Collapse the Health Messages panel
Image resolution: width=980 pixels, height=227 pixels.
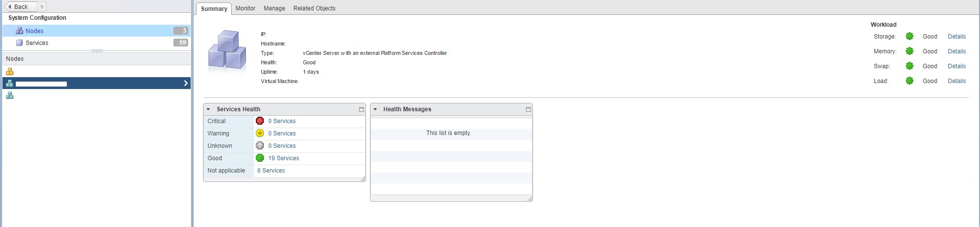(x=375, y=109)
